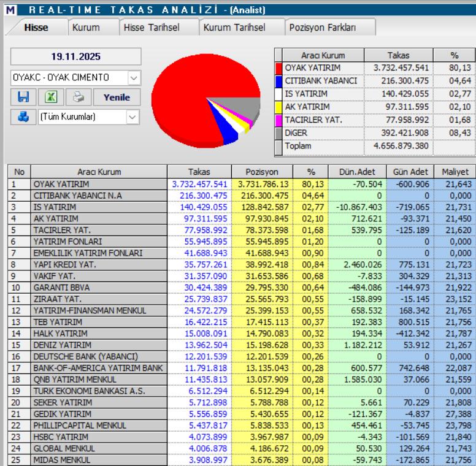
Task: Click the white IS YATIRIM color swatch
Action: coord(278,94)
